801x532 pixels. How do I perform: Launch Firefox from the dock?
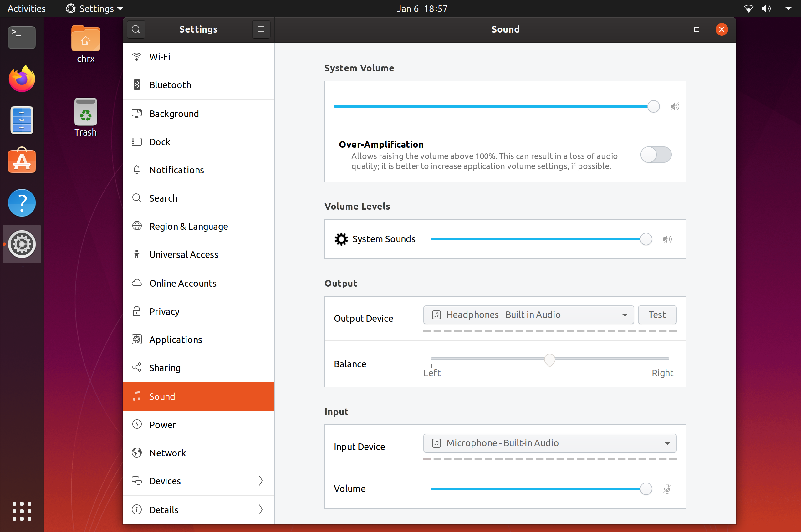point(22,79)
